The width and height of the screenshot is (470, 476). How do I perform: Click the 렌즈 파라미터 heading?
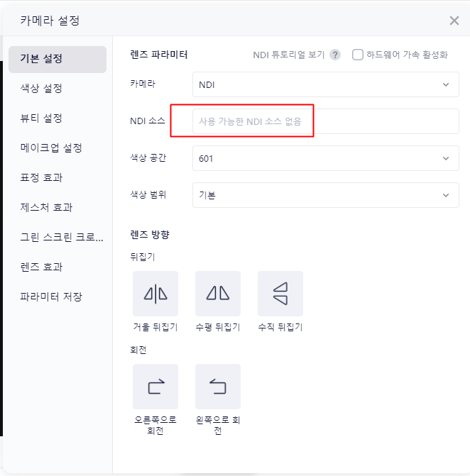coord(159,55)
